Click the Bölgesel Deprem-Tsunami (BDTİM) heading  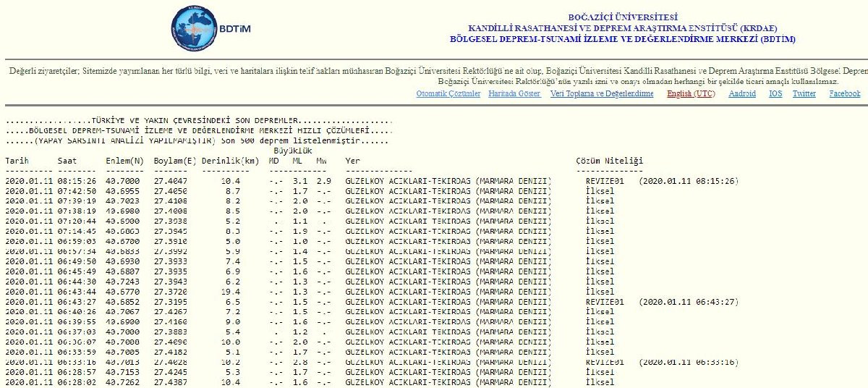coord(622,39)
